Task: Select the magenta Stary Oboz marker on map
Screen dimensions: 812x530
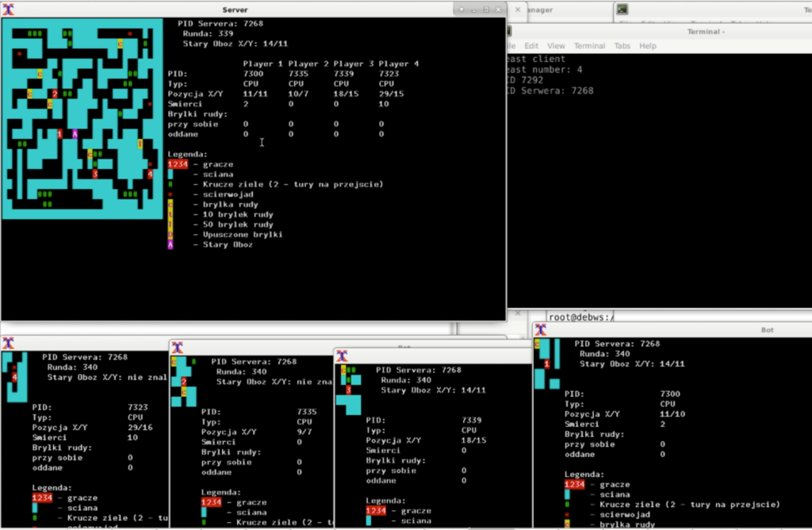Action: 75,134
